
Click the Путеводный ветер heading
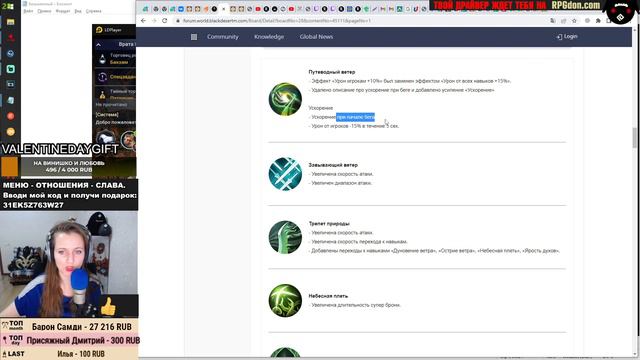pos(332,72)
